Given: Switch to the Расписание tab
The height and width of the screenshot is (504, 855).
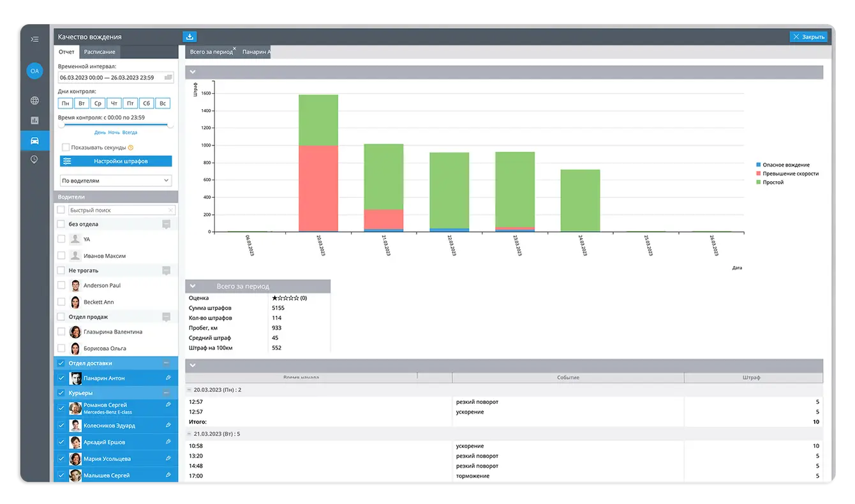Looking at the screenshot, I should (100, 52).
